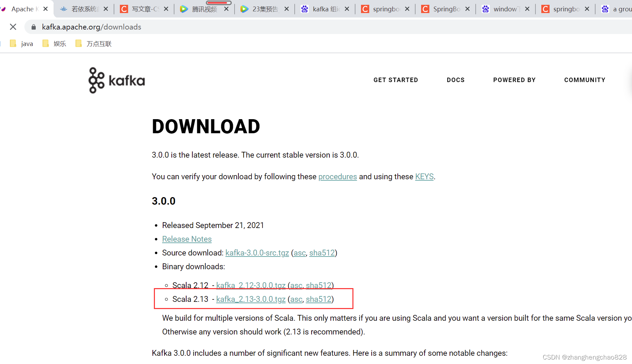Open the GET STARTED menu
Image resolution: width=632 pixels, height=364 pixels.
pos(396,80)
